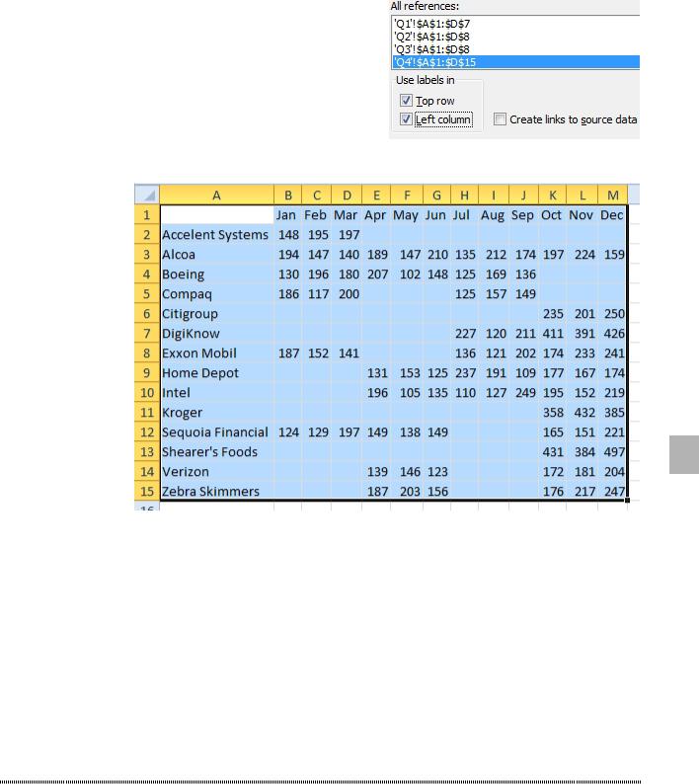Select row 3 header
699x784 pixels.
click(147, 255)
